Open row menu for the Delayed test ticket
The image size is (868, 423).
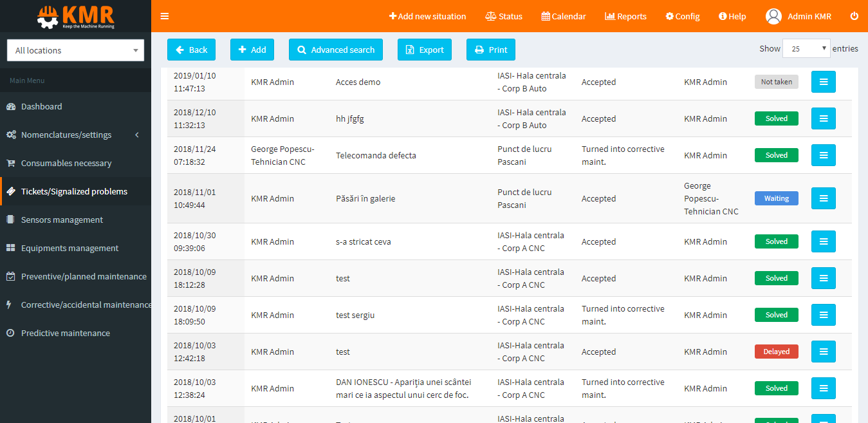pyautogui.click(x=824, y=352)
